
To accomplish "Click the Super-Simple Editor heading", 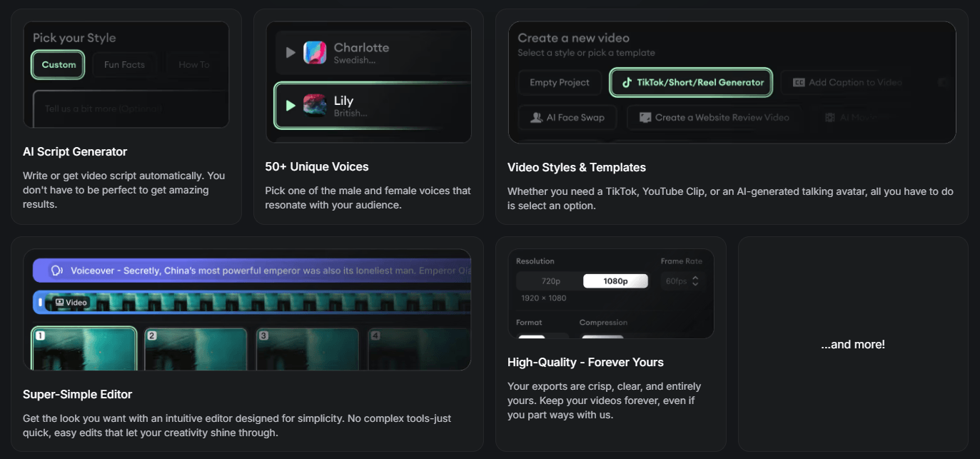I will pos(77,394).
